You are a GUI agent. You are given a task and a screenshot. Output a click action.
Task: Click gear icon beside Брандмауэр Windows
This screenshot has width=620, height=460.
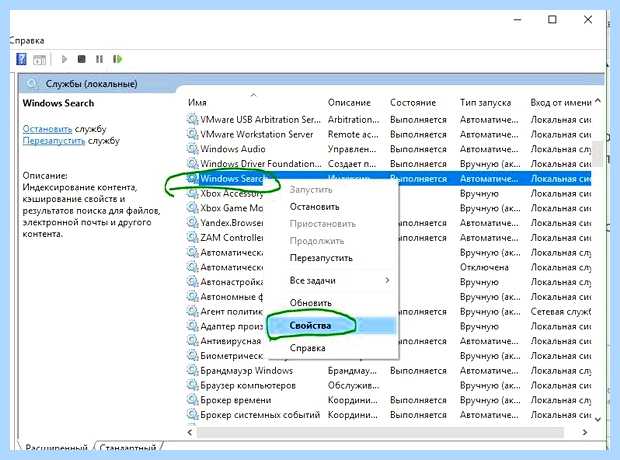[x=192, y=371]
